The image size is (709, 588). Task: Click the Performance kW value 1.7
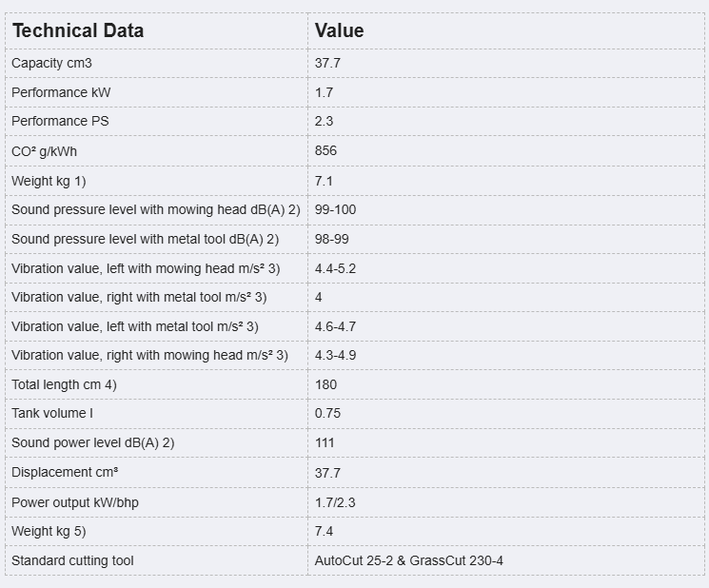[x=325, y=92]
